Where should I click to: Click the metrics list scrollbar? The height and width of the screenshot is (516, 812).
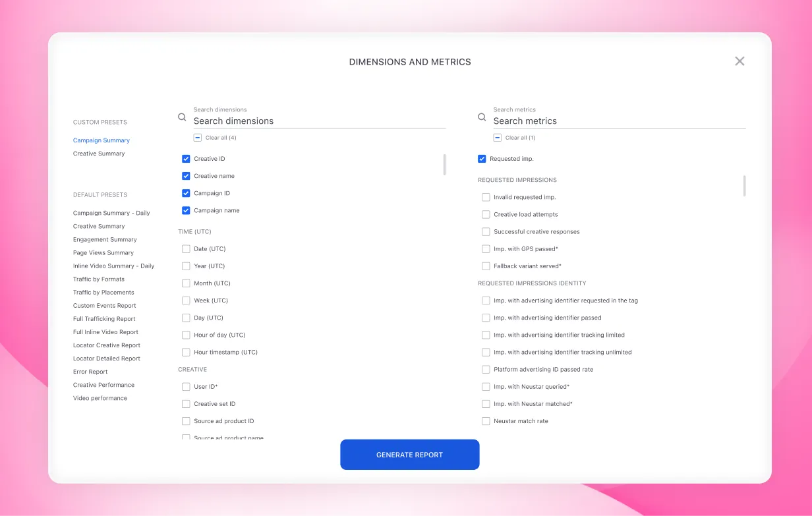tap(745, 185)
